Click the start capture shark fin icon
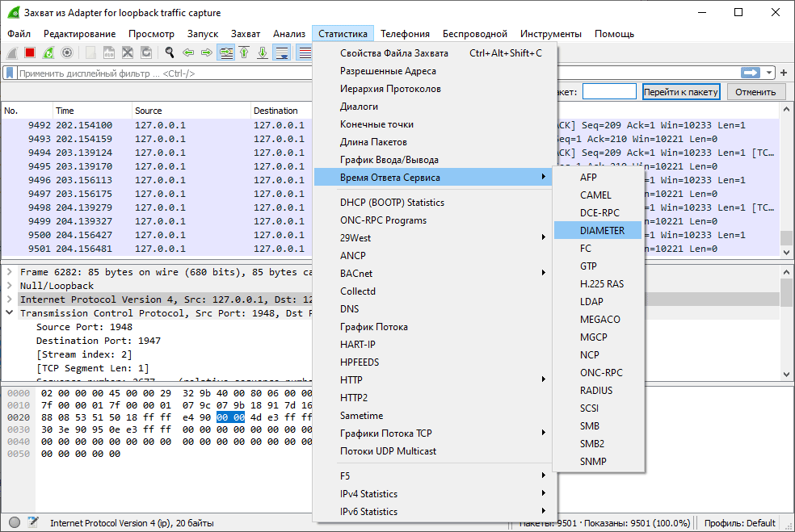The height and width of the screenshot is (532, 795). [x=12, y=52]
